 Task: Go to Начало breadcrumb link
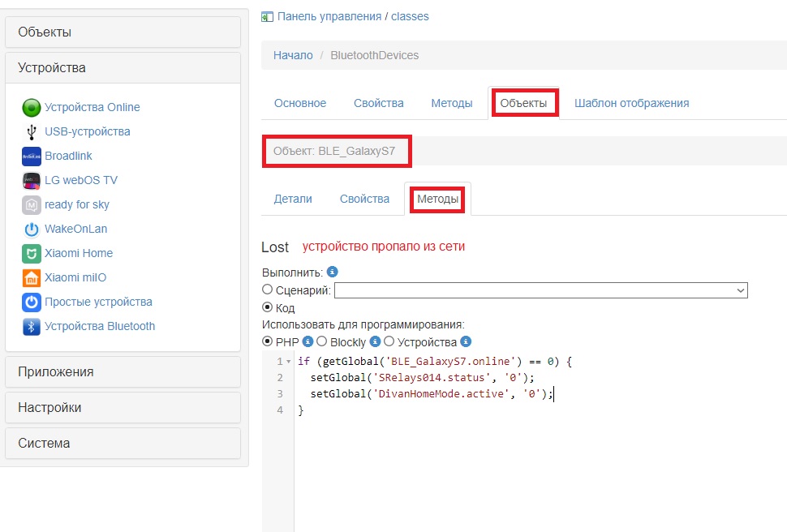pyautogui.click(x=293, y=55)
